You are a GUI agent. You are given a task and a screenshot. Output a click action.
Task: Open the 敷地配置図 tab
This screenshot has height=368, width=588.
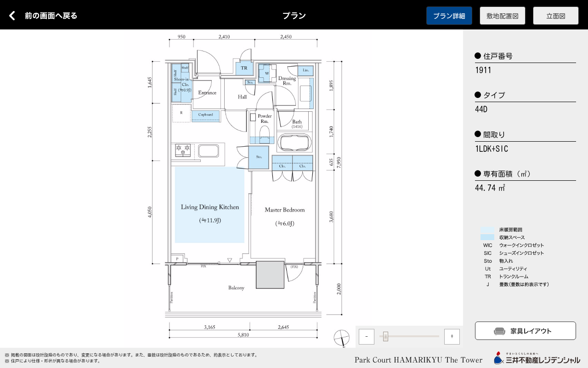(502, 16)
